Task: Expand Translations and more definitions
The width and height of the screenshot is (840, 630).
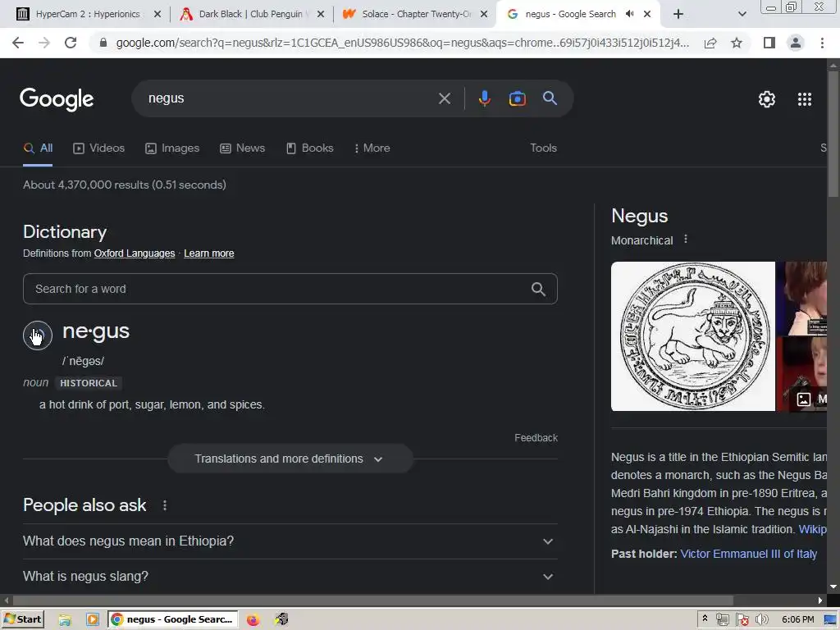Action: coord(290,459)
